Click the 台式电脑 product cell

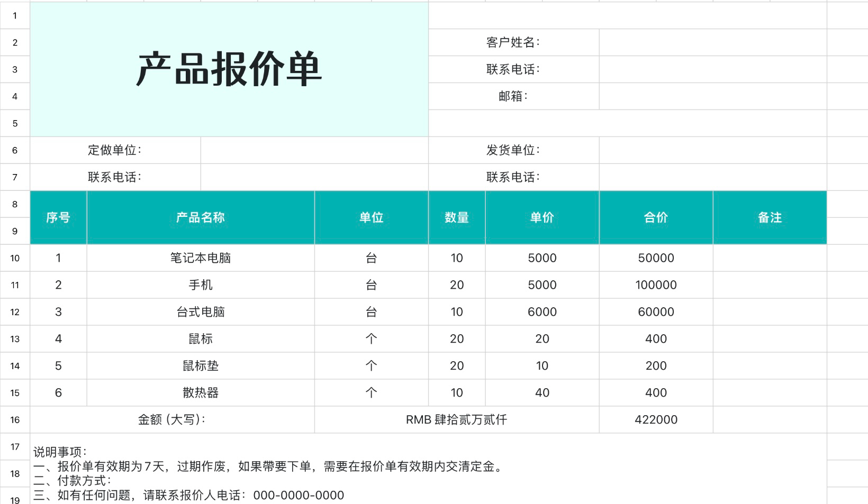201,312
